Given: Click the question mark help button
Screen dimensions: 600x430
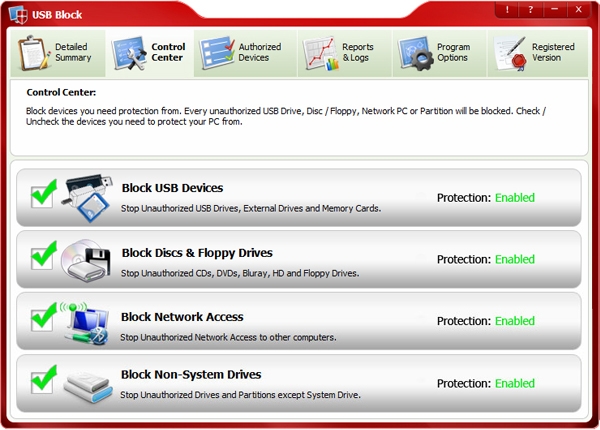Looking at the screenshot, I should tap(530, 10).
